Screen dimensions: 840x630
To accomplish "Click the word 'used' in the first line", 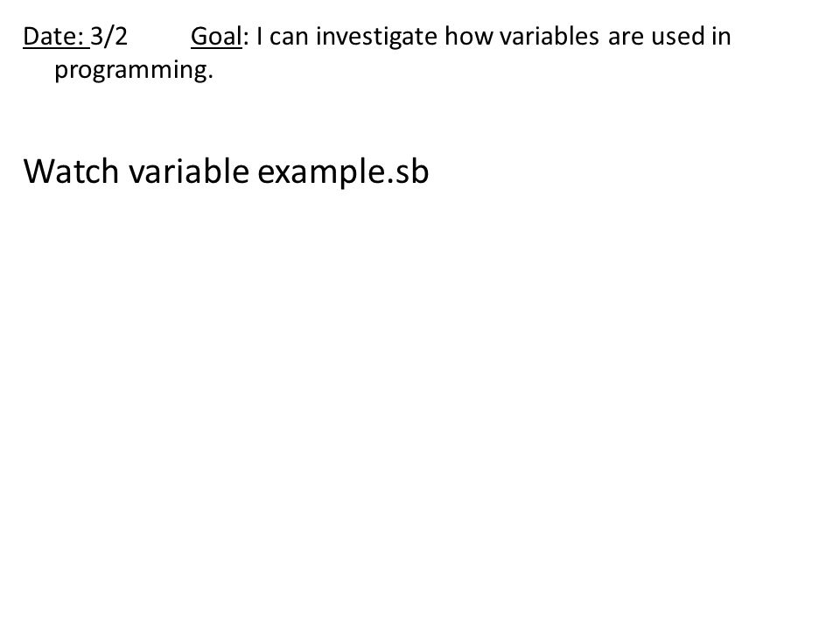I will pos(678,37).
